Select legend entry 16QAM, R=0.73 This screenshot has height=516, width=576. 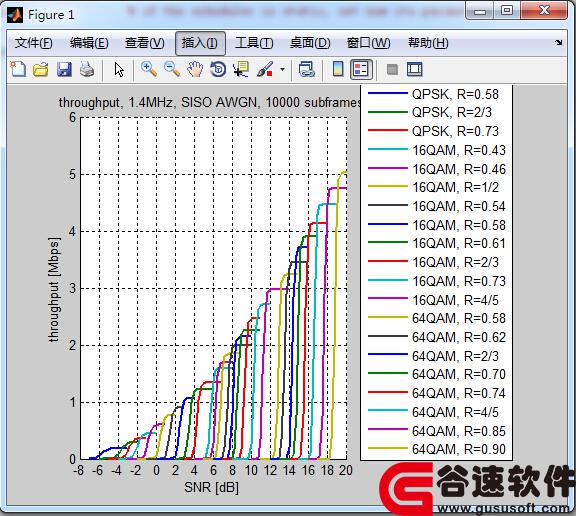437,281
